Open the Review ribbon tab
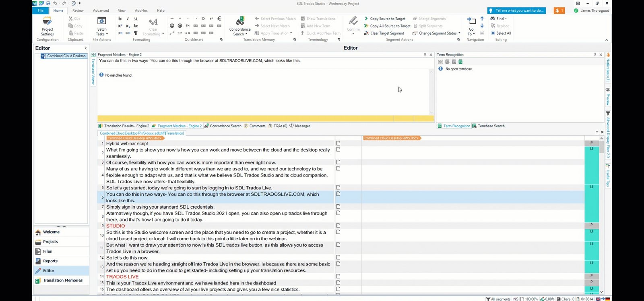 (x=78, y=10)
